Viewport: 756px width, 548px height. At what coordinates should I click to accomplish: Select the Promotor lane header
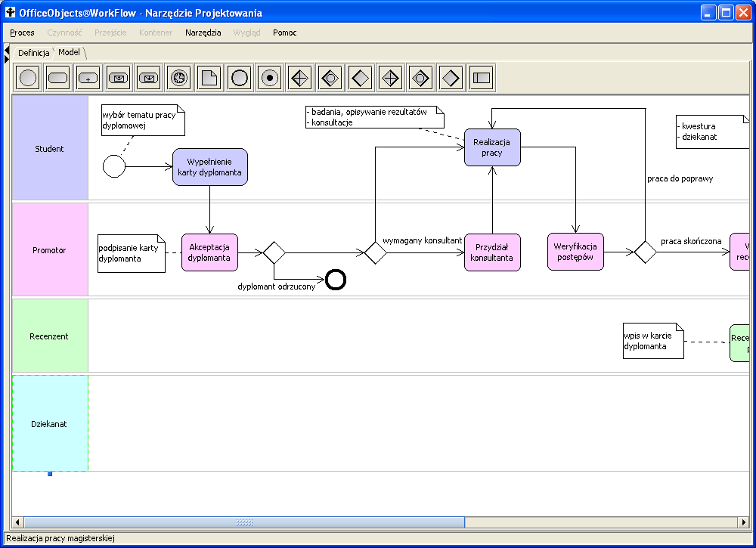pyautogui.click(x=50, y=249)
